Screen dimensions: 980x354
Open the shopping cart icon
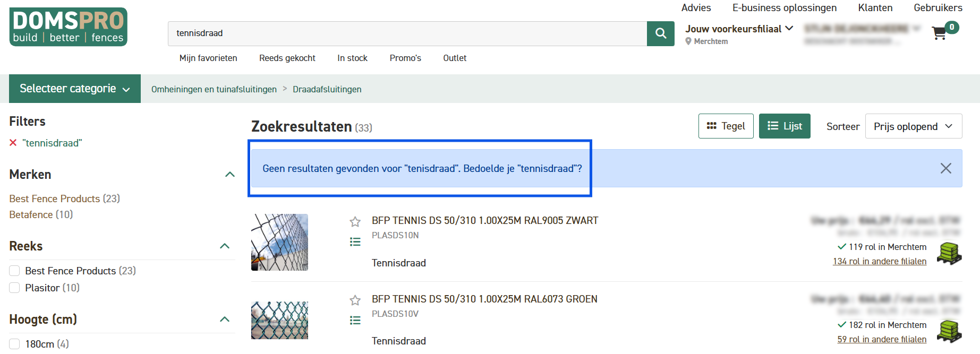click(940, 33)
